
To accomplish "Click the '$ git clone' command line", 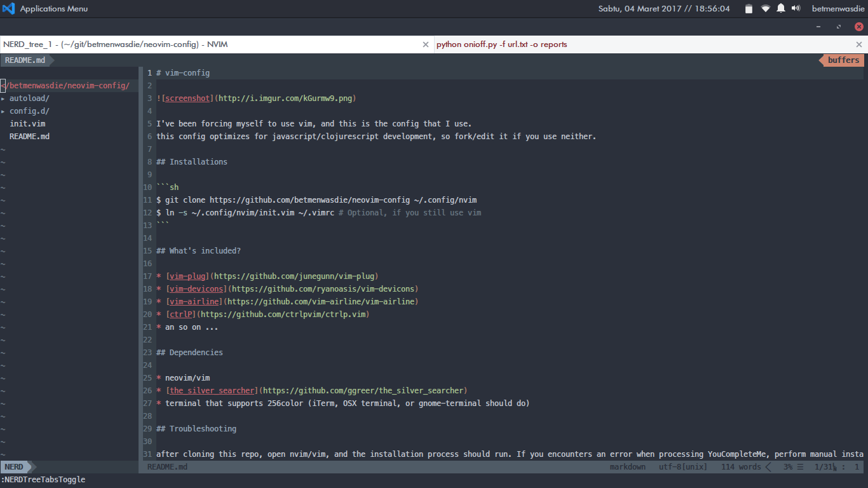I will pos(316,200).
